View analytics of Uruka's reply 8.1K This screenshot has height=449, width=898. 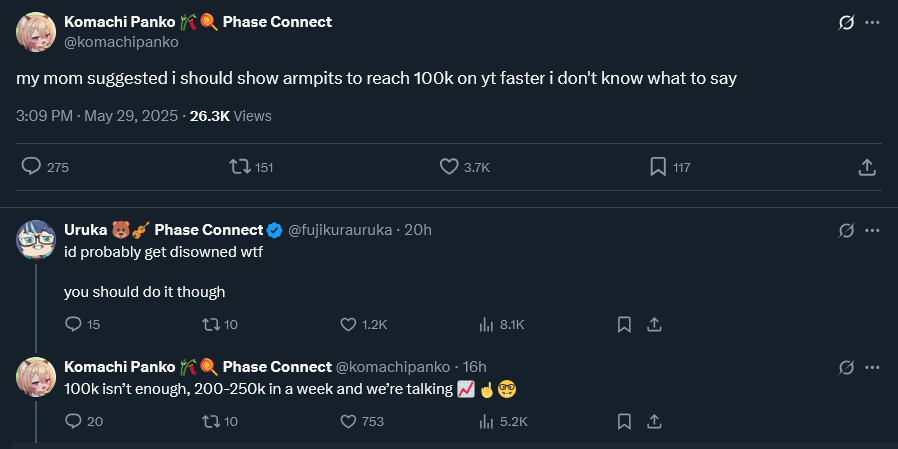487,324
